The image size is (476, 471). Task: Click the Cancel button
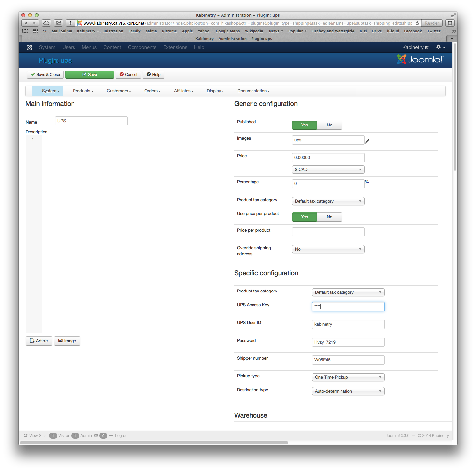129,75
